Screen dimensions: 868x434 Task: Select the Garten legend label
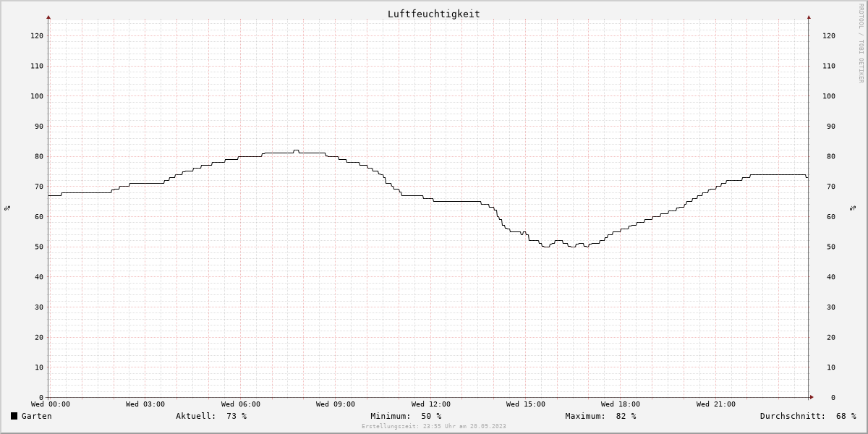[x=37, y=416]
